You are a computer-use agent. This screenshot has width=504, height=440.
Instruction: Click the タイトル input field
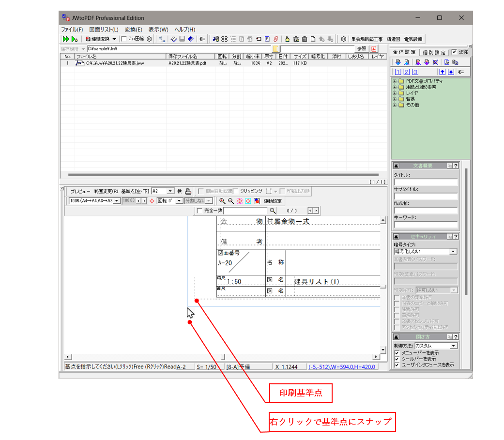pos(426,182)
